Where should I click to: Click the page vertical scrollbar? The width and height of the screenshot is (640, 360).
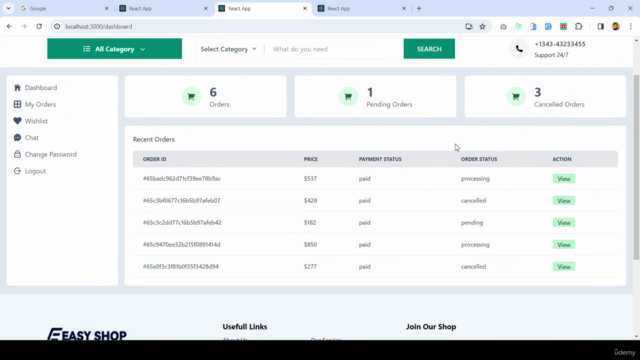click(636, 167)
